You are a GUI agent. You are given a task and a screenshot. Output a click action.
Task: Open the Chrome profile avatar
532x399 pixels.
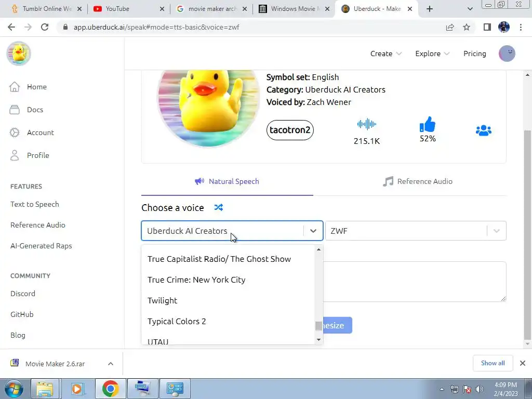[504, 27]
